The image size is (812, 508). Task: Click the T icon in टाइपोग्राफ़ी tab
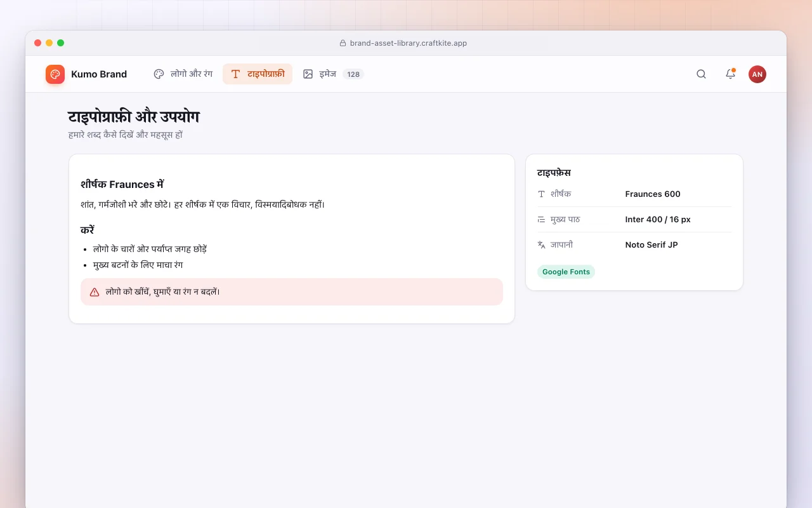click(235, 74)
